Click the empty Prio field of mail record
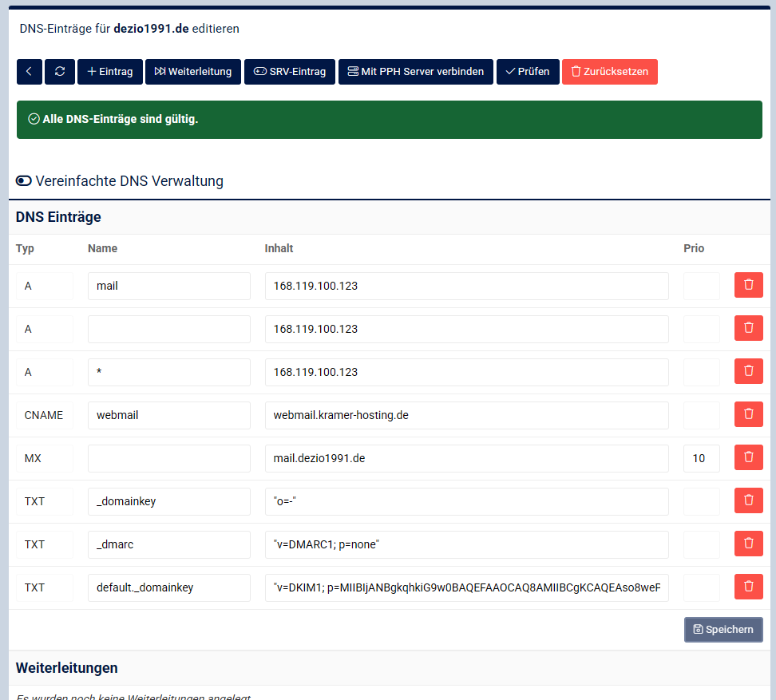 [x=701, y=286]
